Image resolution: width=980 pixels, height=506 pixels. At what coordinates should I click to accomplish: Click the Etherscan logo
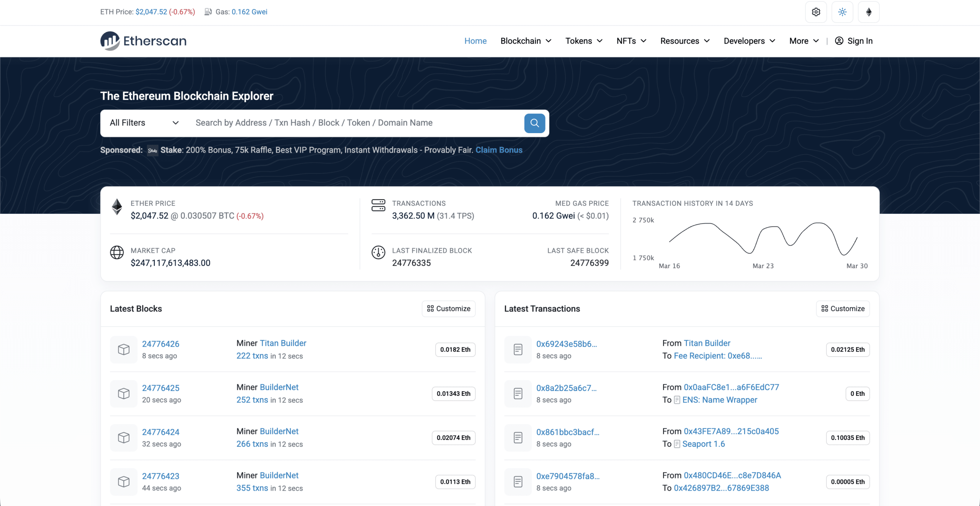[143, 41]
